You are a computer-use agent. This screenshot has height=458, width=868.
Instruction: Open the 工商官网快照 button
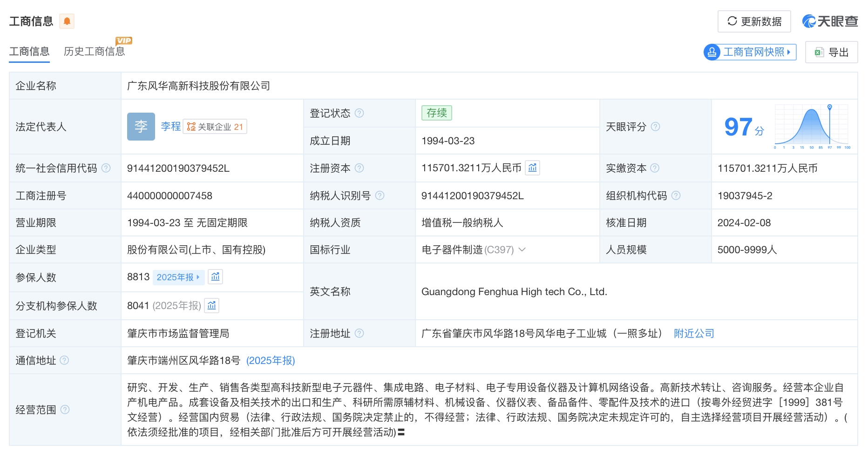[750, 52]
